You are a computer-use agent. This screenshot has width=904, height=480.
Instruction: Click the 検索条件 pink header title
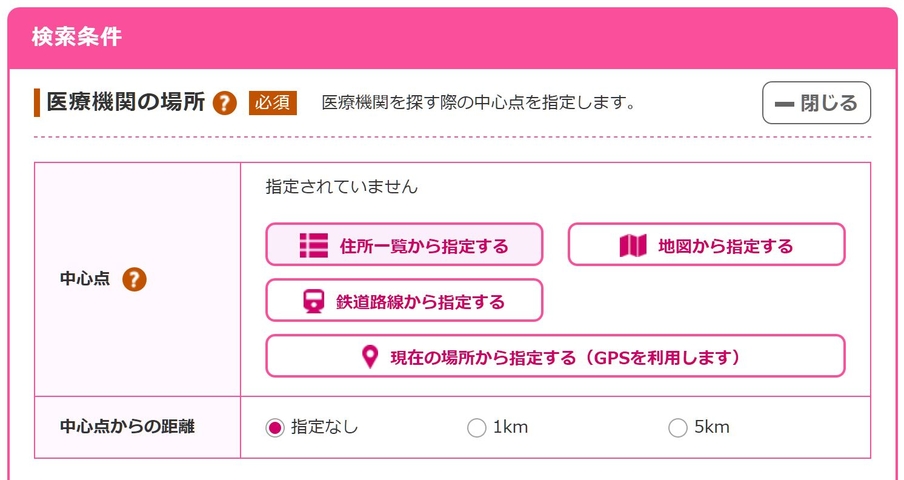[77, 37]
